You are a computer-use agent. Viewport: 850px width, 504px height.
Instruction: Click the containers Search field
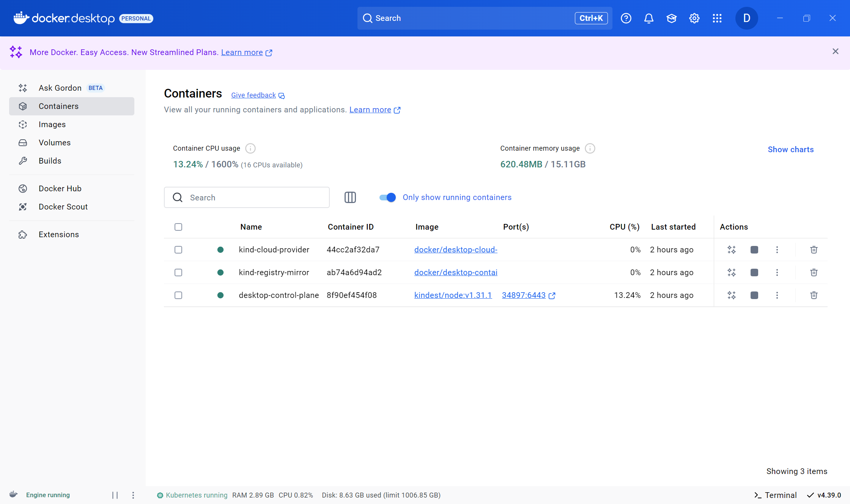coord(247,197)
